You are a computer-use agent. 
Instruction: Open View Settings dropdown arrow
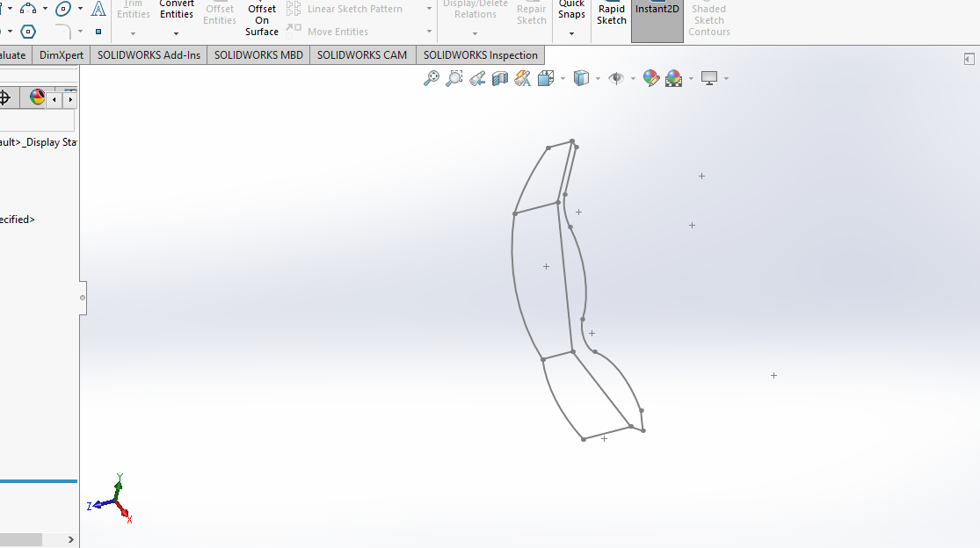point(726,79)
